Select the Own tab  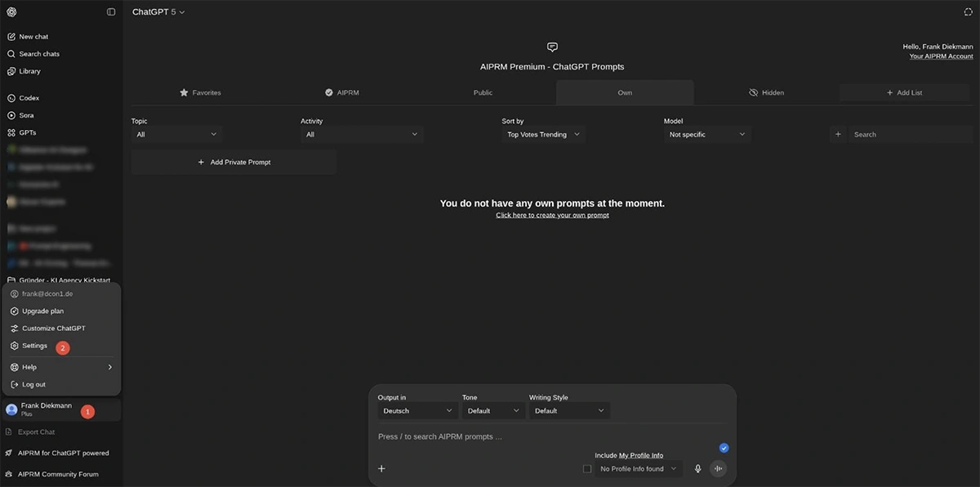pos(625,92)
